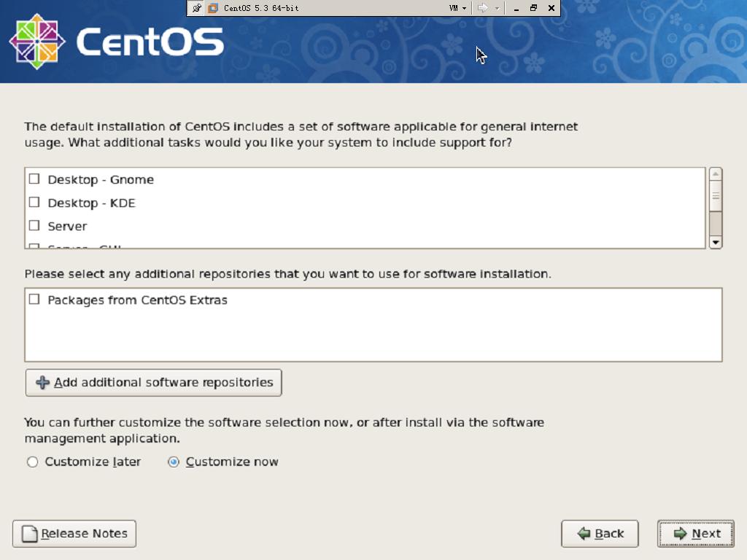Proceed with the Next button
Viewport: 747px width, 560px height.
[696, 534]
